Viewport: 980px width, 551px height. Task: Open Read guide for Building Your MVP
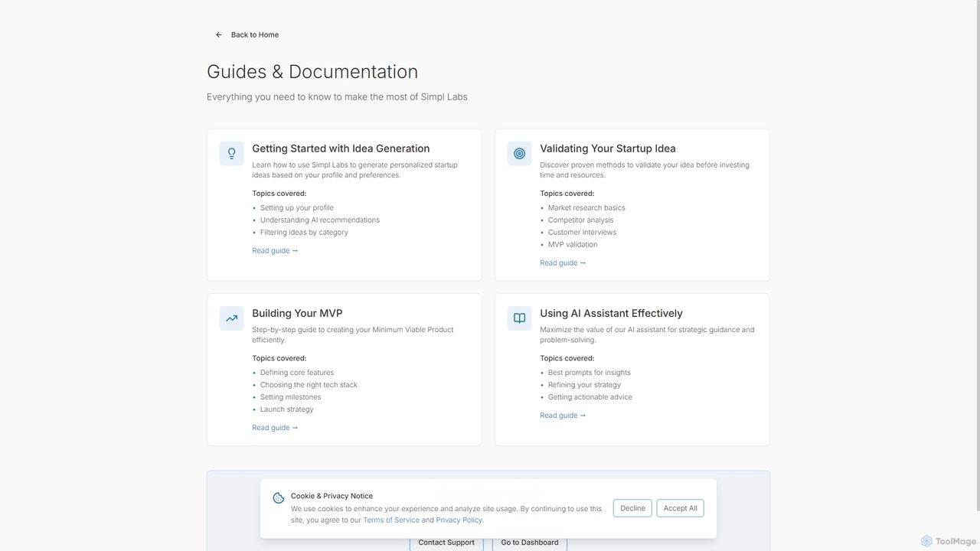(x=275, y=428)
